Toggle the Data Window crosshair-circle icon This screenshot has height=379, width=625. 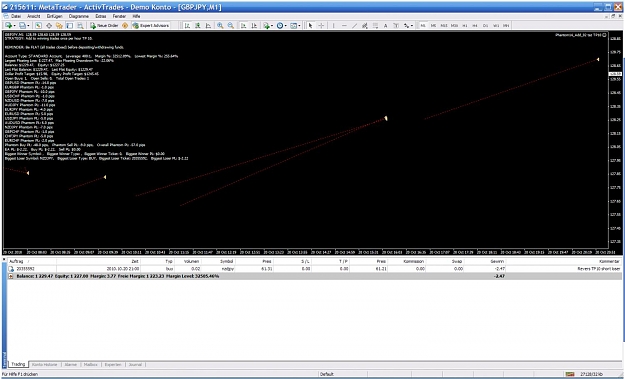coord(49,26)
